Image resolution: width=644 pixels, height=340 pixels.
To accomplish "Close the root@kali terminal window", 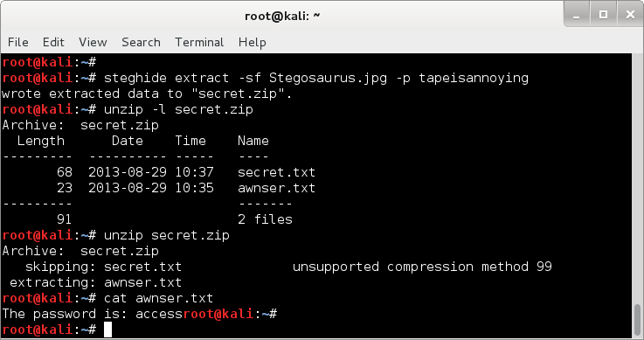I will 630,15.
